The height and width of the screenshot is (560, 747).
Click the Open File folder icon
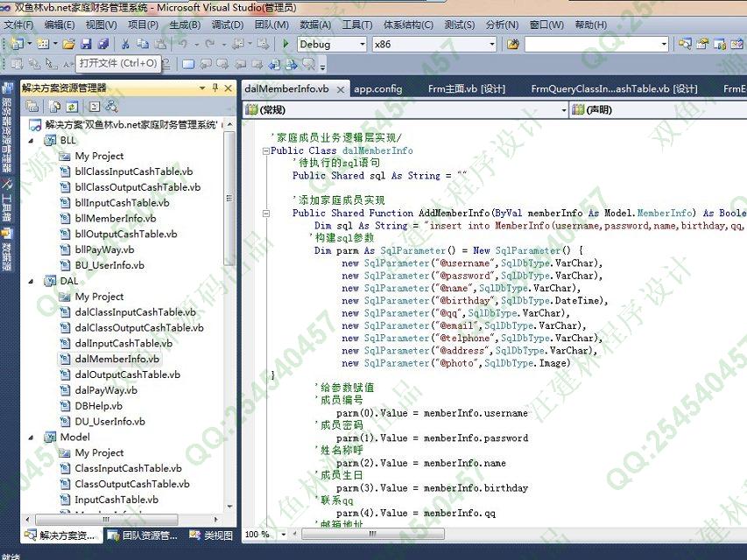coord(68,45)
